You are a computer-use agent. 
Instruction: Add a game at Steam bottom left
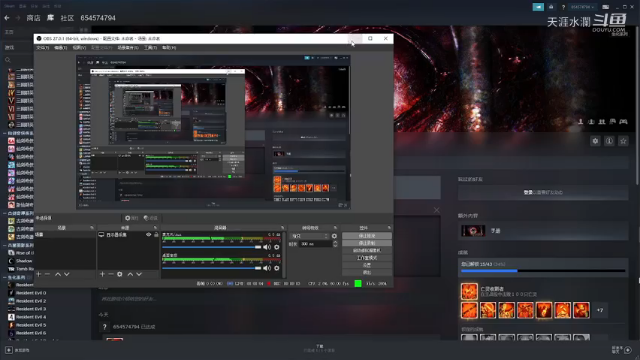click(16, 350)
